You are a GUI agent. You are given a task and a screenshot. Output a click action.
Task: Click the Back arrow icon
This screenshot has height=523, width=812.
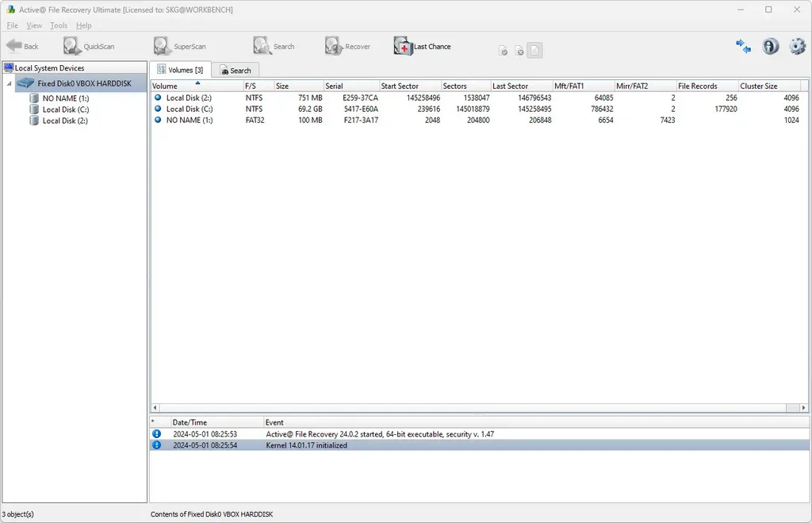(x=13, y=45)
